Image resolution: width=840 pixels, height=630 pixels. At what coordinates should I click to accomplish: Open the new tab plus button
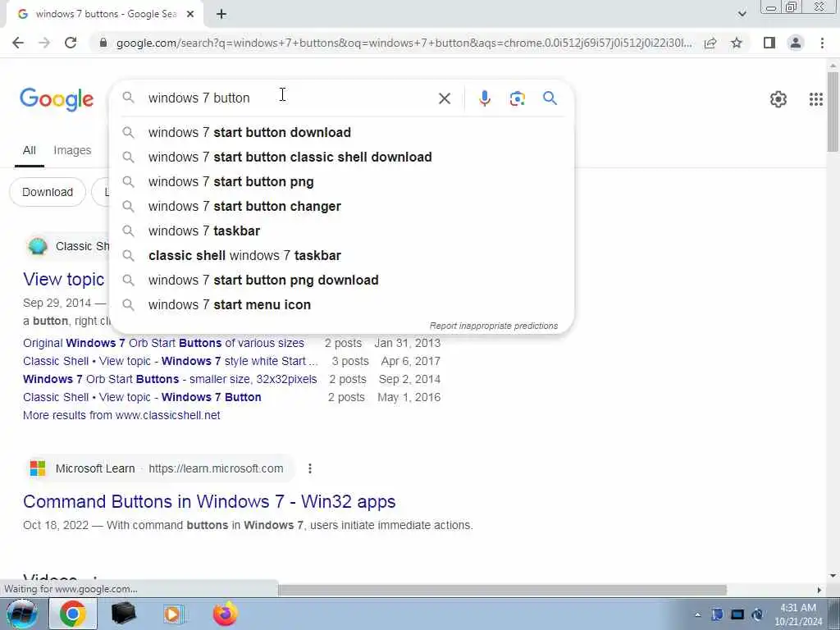coord(221,15)
